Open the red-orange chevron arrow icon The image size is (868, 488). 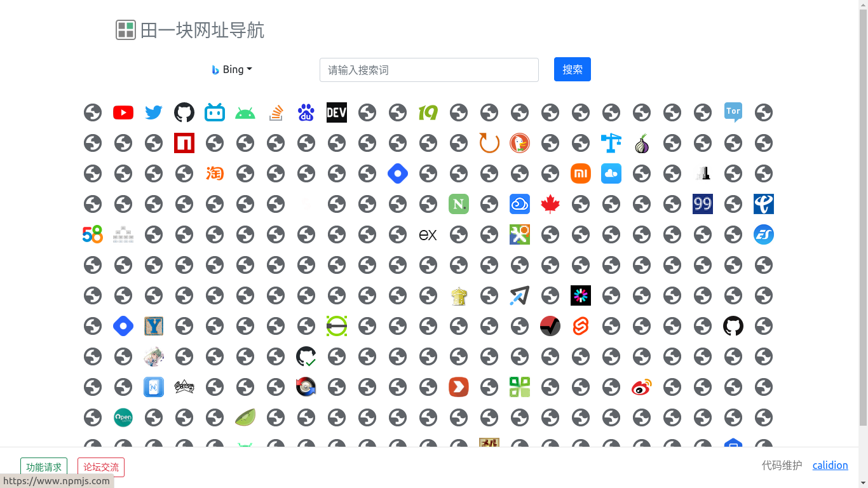(x=459, y=387)
